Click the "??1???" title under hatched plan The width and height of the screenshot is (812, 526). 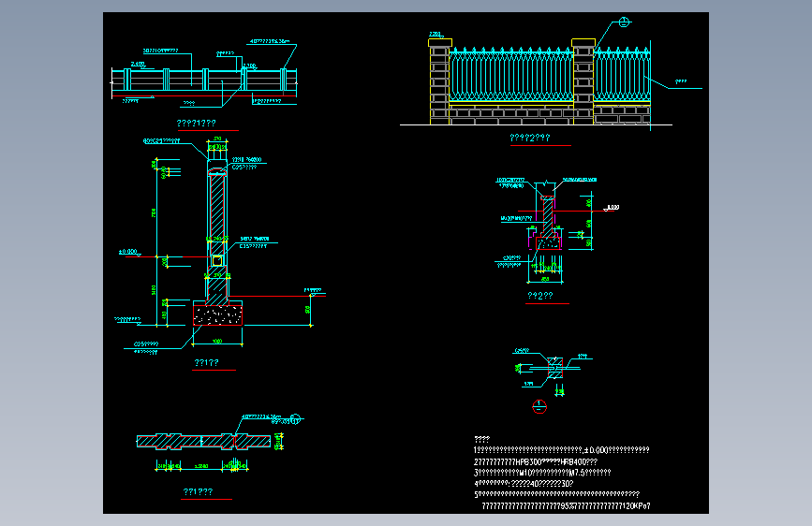(x=198, y=491)
